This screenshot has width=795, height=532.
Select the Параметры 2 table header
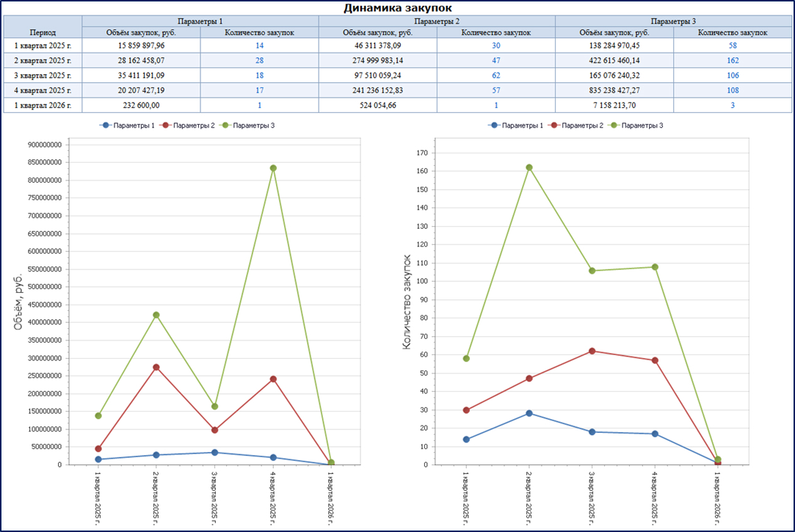[437, 21]
